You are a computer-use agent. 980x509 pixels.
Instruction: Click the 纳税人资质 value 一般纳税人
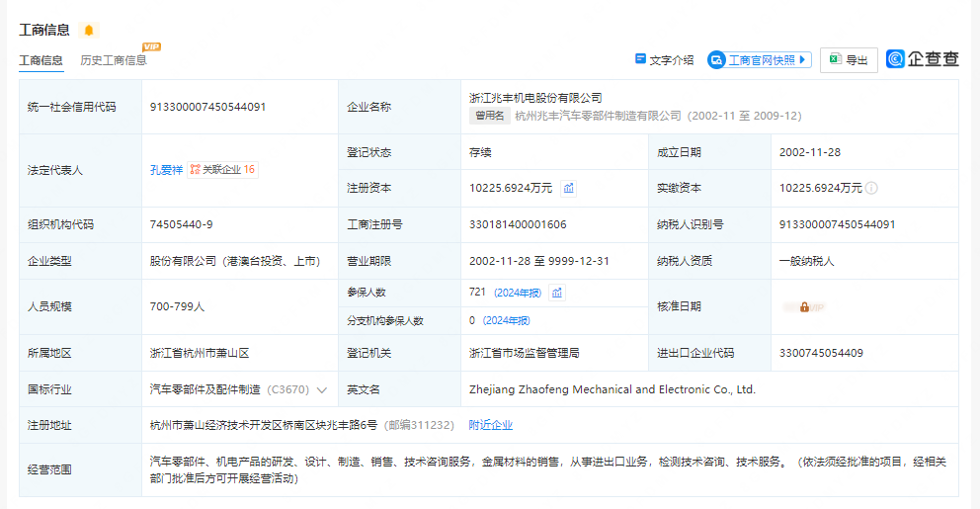[x=807, y=261]
